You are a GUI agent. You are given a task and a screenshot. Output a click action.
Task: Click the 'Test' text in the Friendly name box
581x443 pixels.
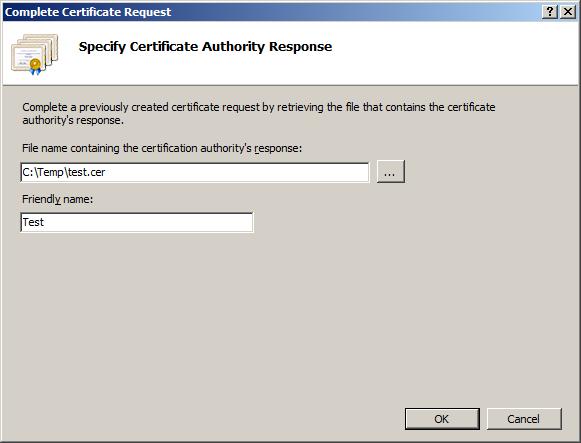[33, 222]
